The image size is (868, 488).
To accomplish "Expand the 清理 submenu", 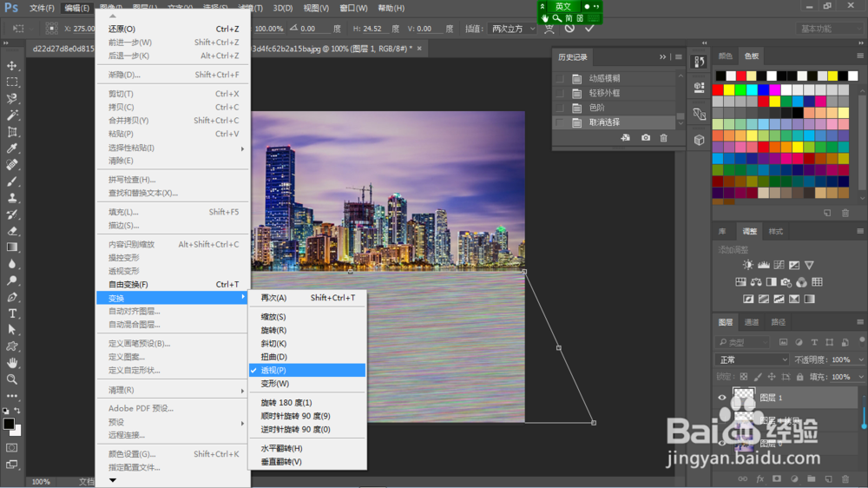I will [173, 390].
